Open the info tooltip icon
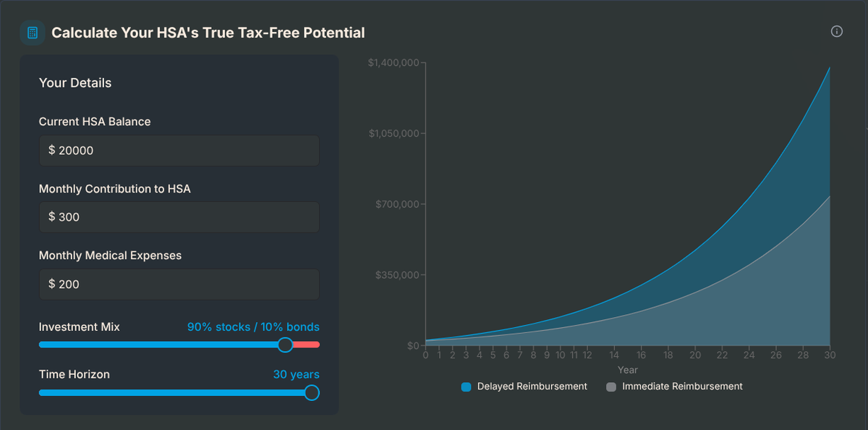The height and width of the screenshot is (430, 868). [x=837, y=31]
